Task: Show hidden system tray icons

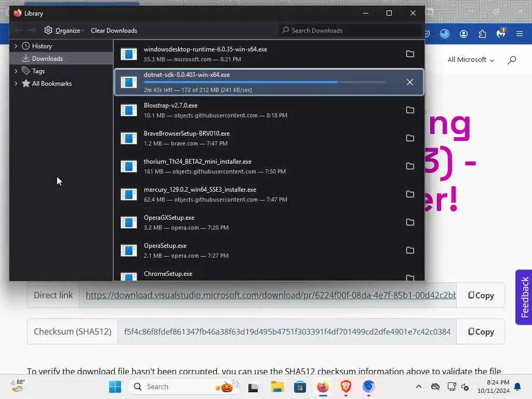Action: (419, 387)
